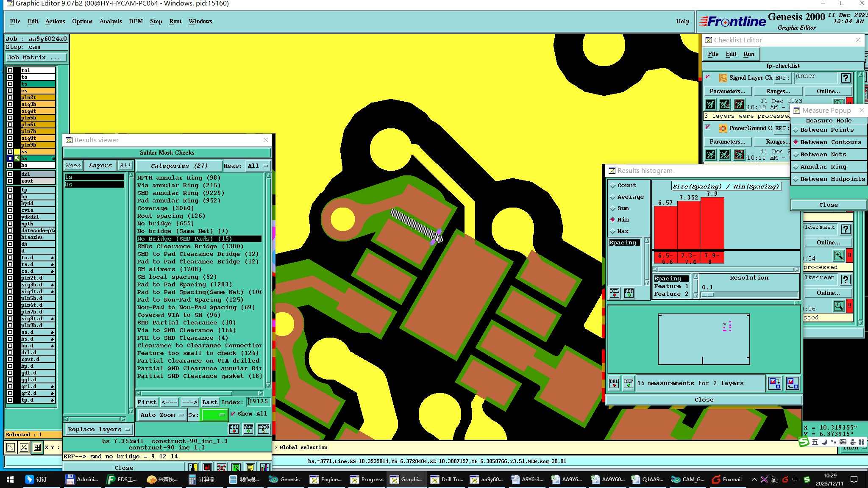Toggle the Show All checkbox
The width and height of the screenshot is (868, 488).
coord(233,414)
